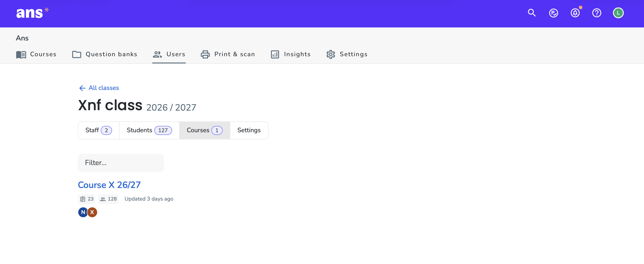The height and width of the screenshot is (264, 644).
Task: Switch to the Staff tab
Action: [x=99, y=130]
